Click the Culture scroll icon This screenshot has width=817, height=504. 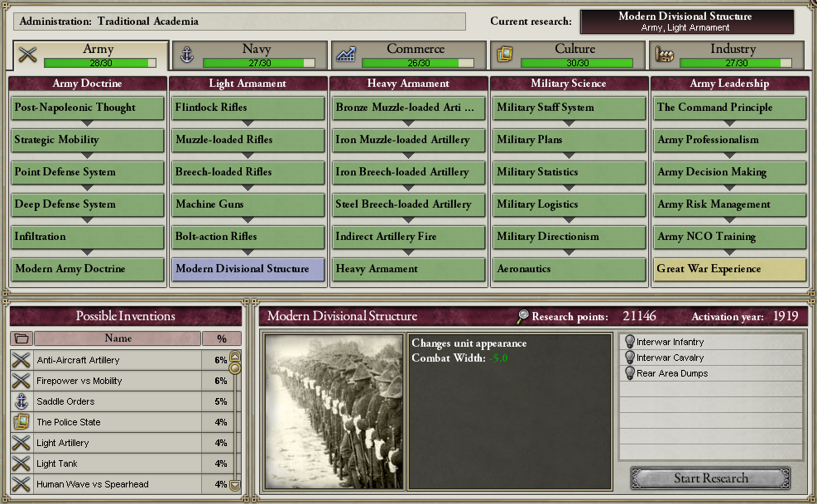click(x=504, y=54)
